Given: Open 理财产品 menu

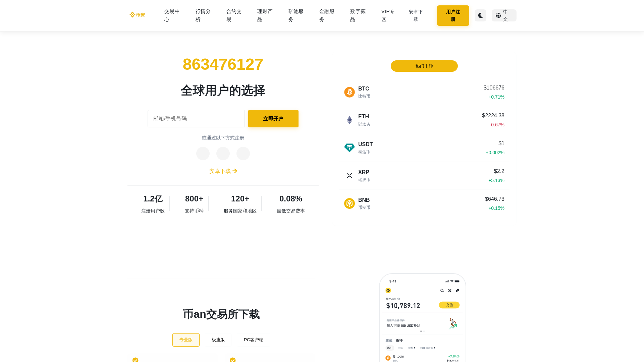Looking at the screenshot, I should coord(265,15).
